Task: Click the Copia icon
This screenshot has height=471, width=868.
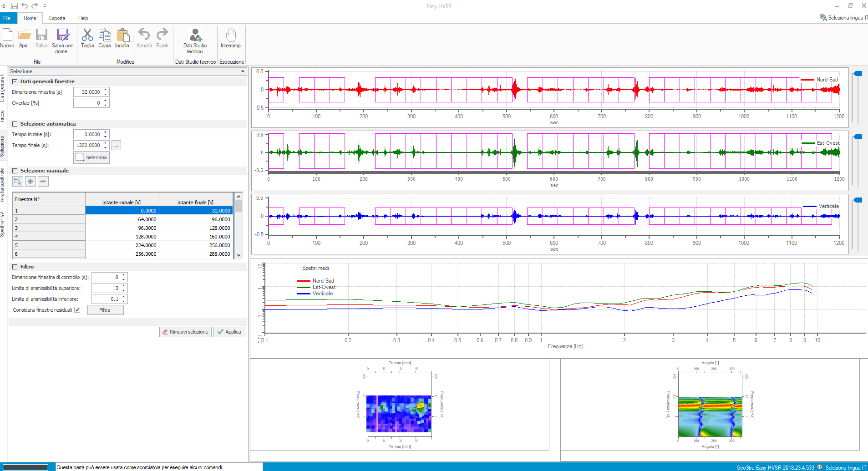Action: 105,38
